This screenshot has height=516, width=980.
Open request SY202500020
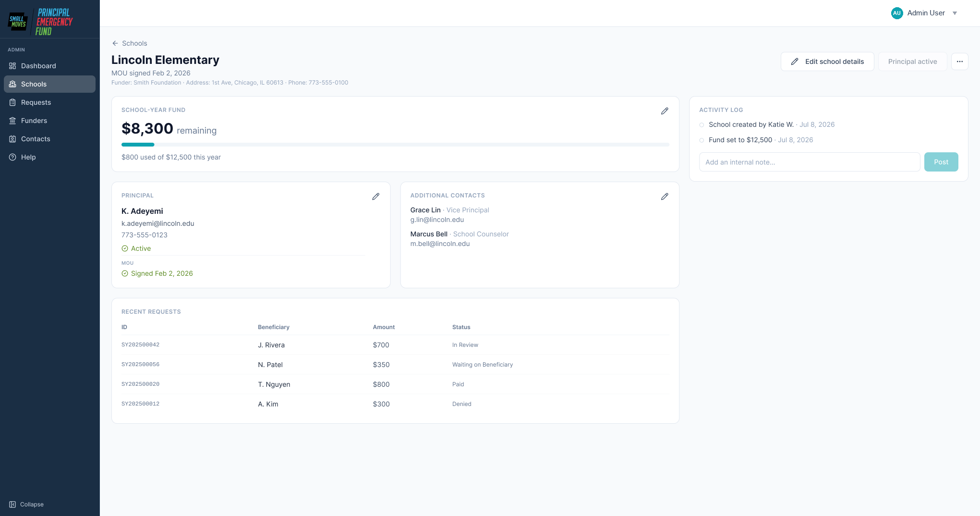click(140, 384)
